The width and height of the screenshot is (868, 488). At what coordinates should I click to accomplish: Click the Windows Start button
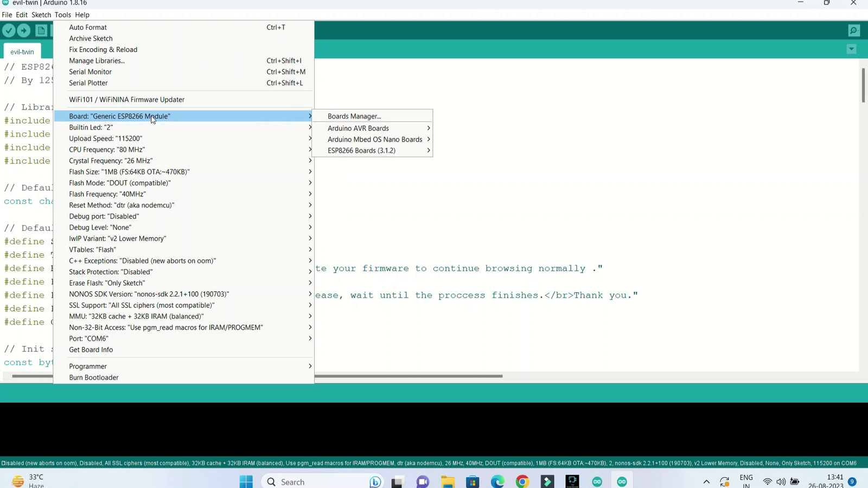point(246,481)
